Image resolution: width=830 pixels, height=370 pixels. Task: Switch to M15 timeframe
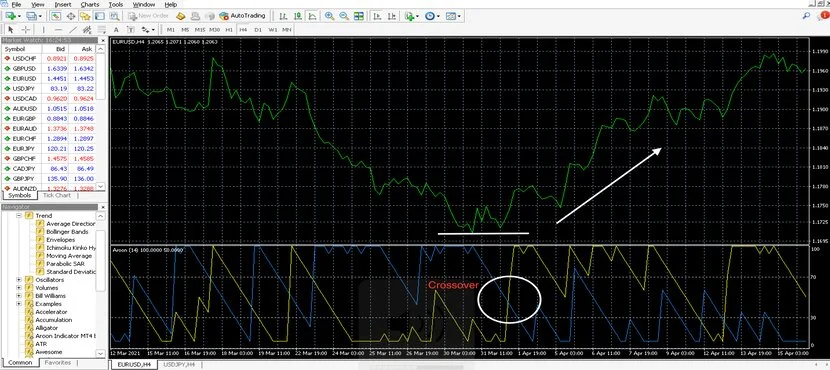(200, 30)
